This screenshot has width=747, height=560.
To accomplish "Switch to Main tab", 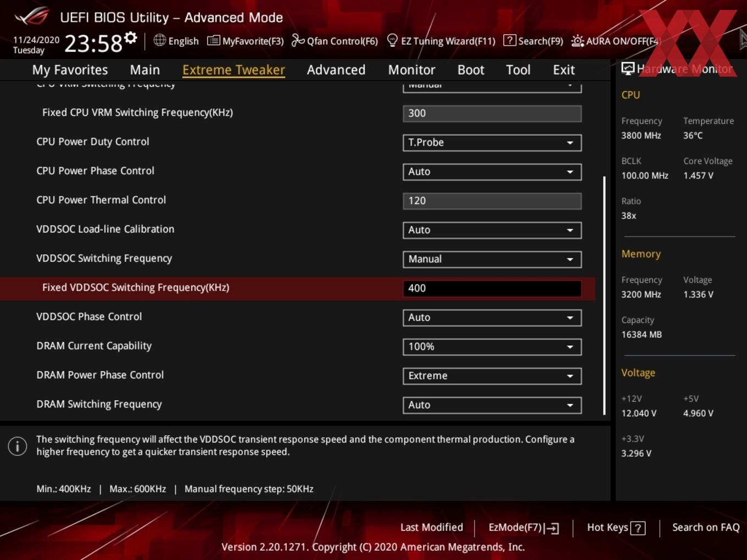I will click(145, 70).
